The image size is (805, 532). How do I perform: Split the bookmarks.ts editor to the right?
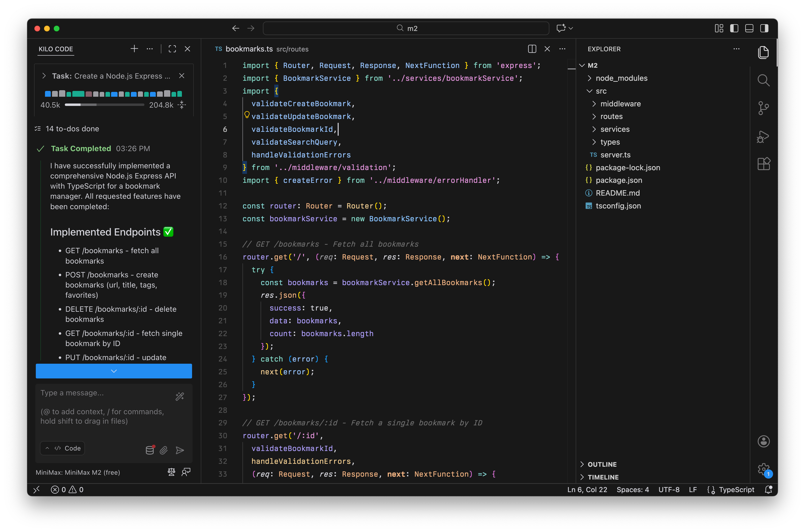click(532, 49)
